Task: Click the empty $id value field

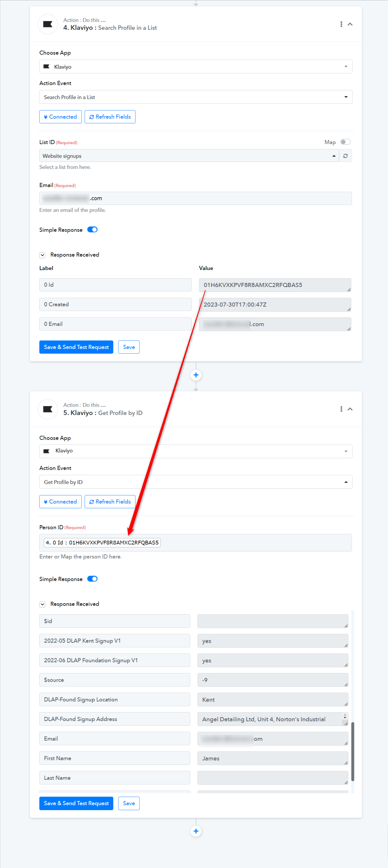Action: [x=273, y=621]
